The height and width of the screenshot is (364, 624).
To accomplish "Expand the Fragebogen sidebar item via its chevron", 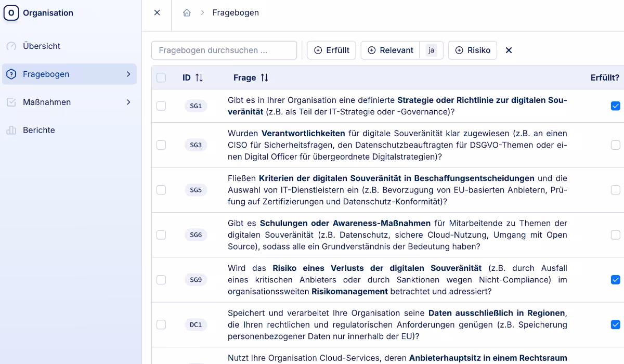I will tap(128, 74).
